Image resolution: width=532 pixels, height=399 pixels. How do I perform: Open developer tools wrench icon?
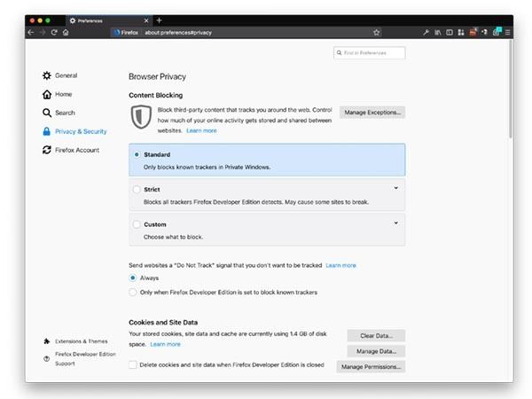(426, 33)
